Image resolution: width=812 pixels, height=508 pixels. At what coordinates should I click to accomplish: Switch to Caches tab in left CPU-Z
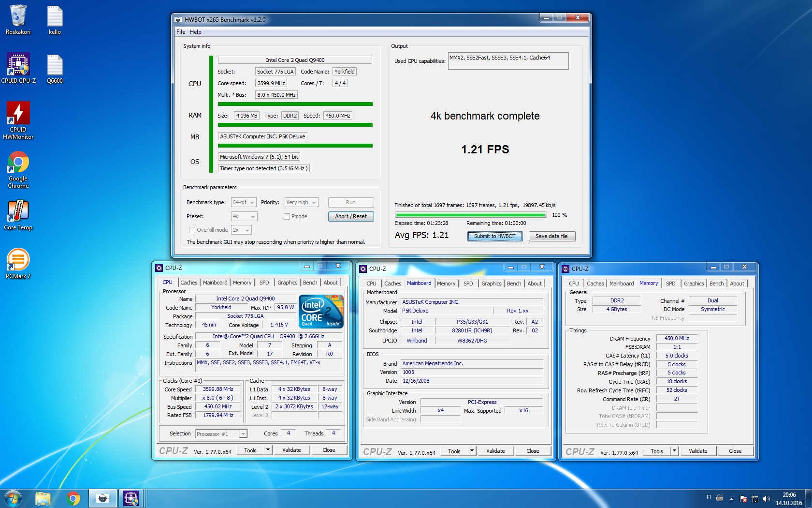pyautogui.click(x=188, y=283)
